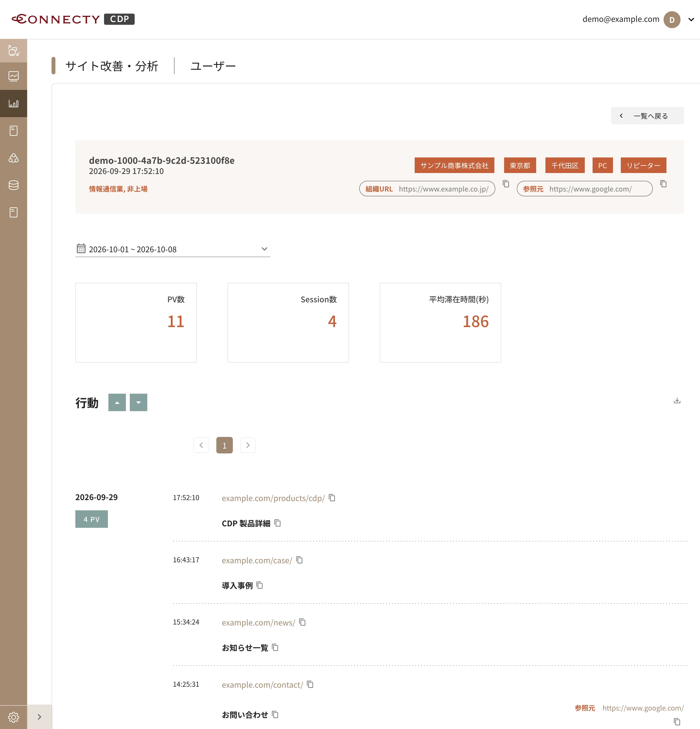Open the upper document sidebar icon
Screen dimensions: 700x729
pyautogui.click(x=13, y=130)
